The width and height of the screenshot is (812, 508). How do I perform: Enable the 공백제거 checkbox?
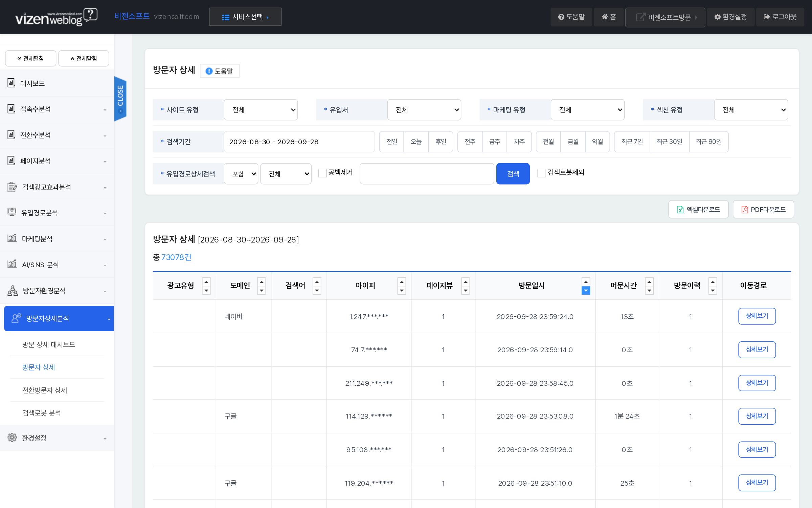(x=322, y=173)
